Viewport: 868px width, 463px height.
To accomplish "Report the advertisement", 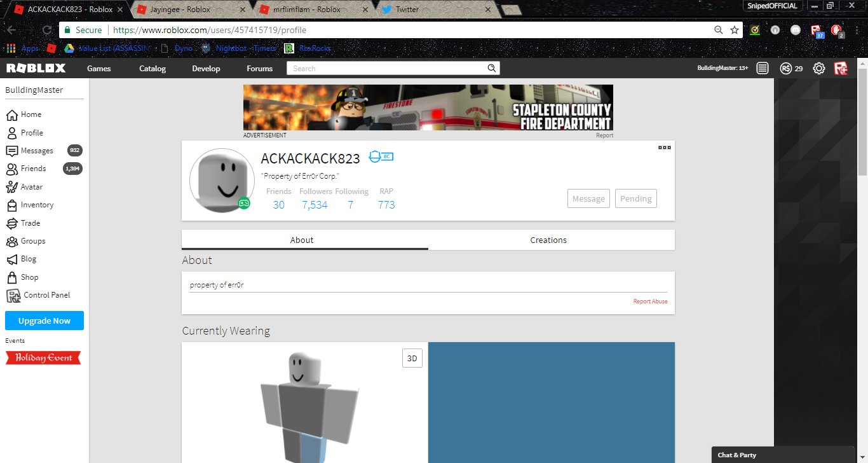I will click(605, 135).
